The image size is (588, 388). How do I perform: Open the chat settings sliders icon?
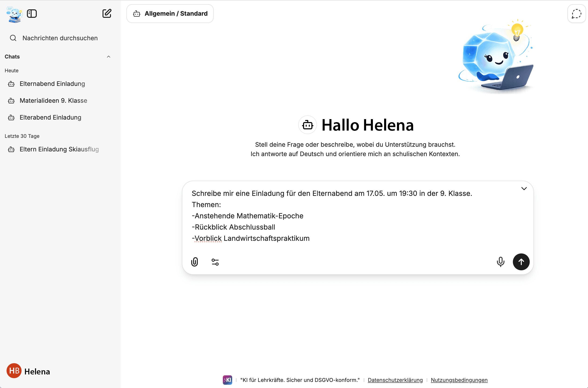tap(215, 262)
